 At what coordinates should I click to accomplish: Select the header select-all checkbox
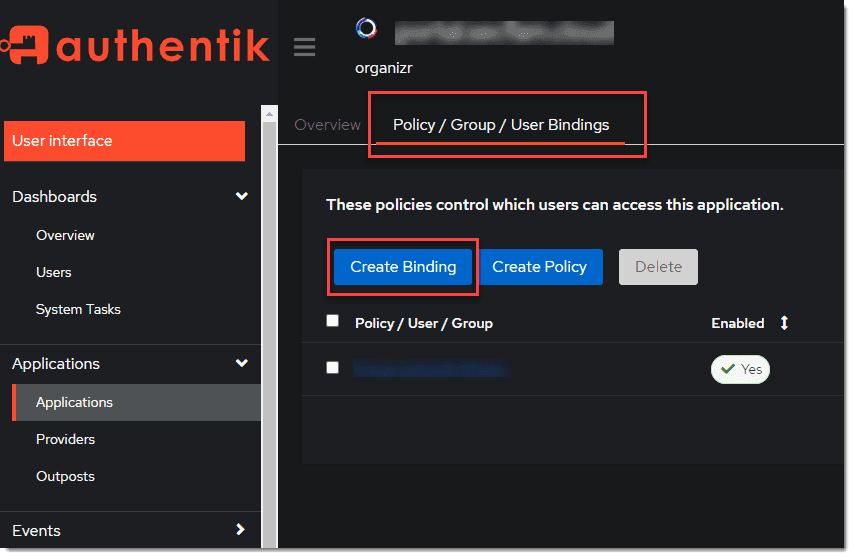(x=333, y=321)
